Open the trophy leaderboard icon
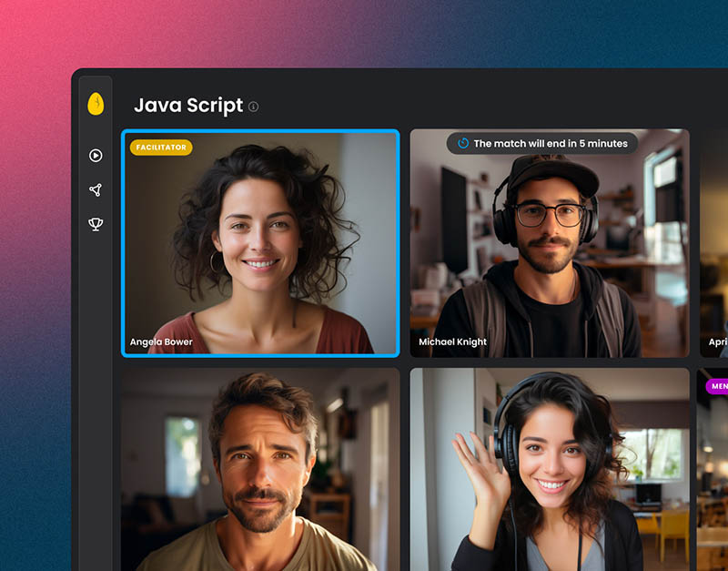 click(96, 224)
